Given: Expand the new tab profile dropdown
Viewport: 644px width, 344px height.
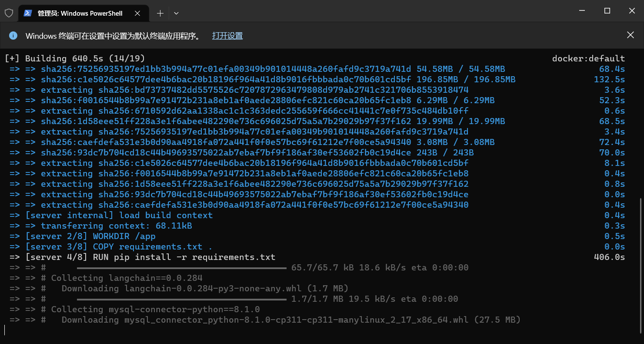Looking at the screenshot, I should pos(176,13).
